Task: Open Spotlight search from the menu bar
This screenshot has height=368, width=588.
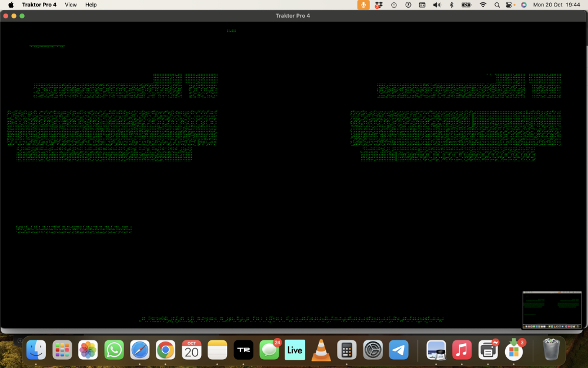Action: (x=497, y=5)
